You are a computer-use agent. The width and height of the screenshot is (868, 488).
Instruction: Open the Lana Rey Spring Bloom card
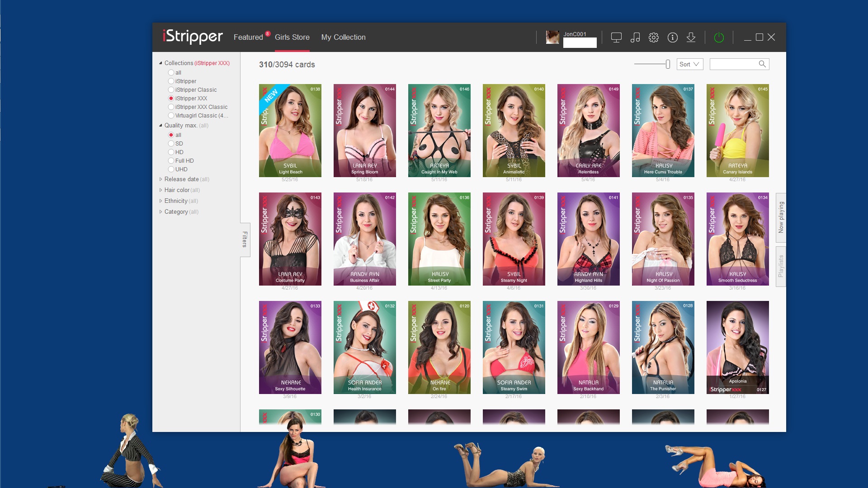364,131
